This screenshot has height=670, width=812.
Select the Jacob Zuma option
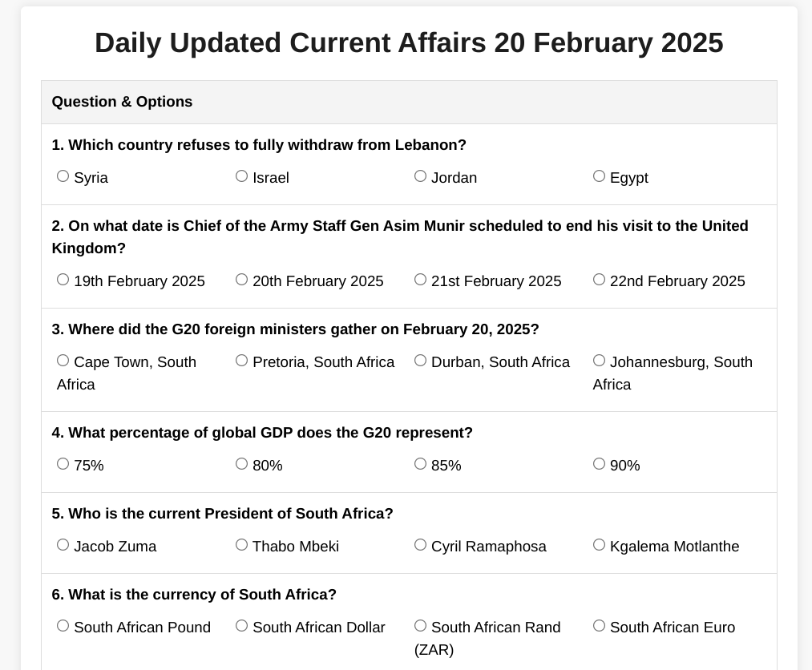[63, 545]
